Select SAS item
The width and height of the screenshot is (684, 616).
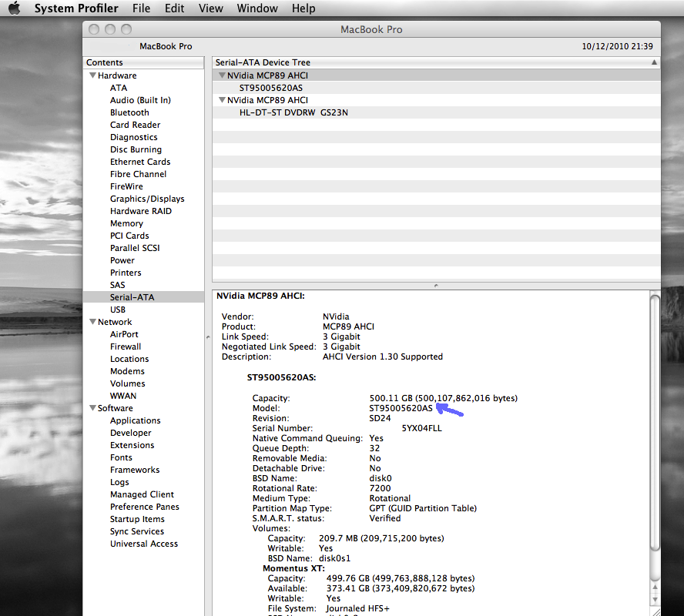click(117, 285)
